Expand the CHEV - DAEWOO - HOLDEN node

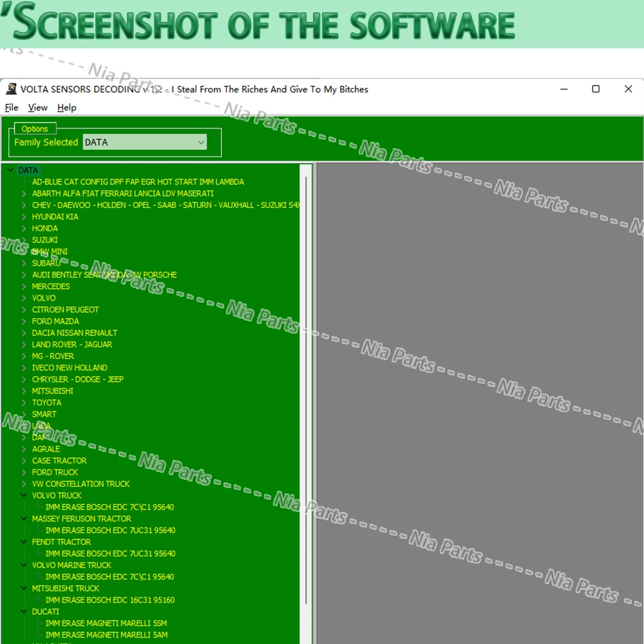click(x=24, y=205)
